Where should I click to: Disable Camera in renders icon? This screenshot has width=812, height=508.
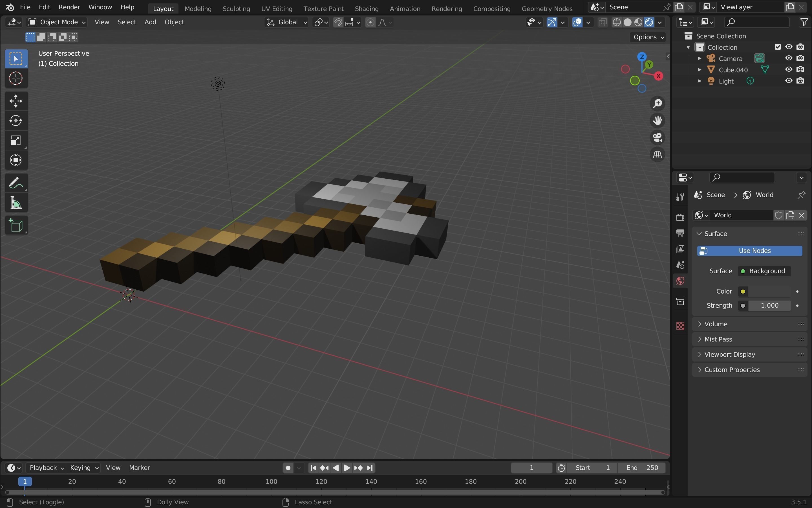(800, 58)
